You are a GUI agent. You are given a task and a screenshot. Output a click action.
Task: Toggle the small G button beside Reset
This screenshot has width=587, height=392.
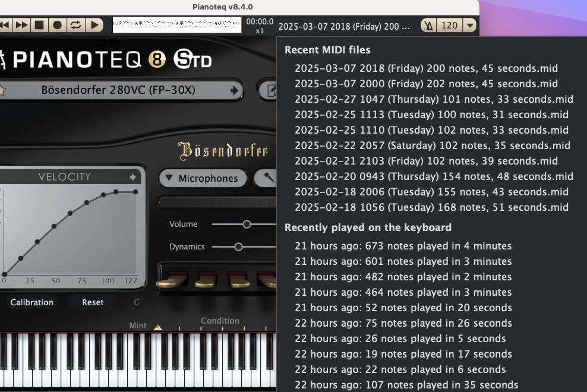tap(137, 302)
